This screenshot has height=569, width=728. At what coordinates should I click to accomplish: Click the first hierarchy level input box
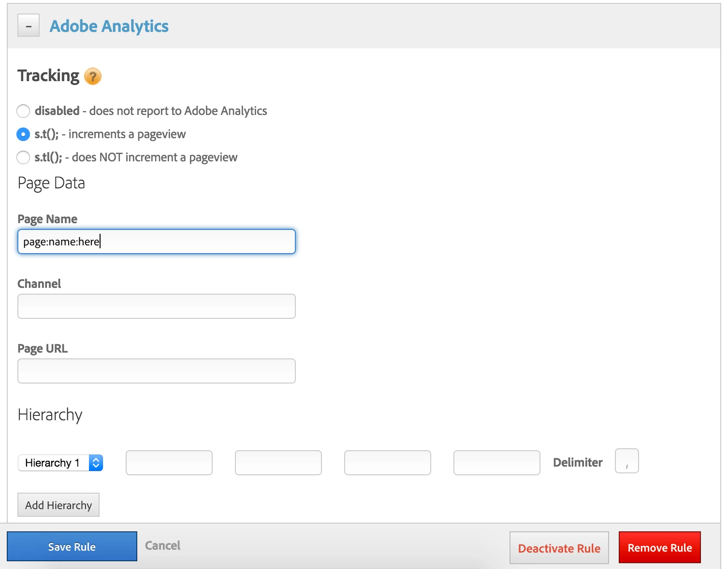coord(169,463)
